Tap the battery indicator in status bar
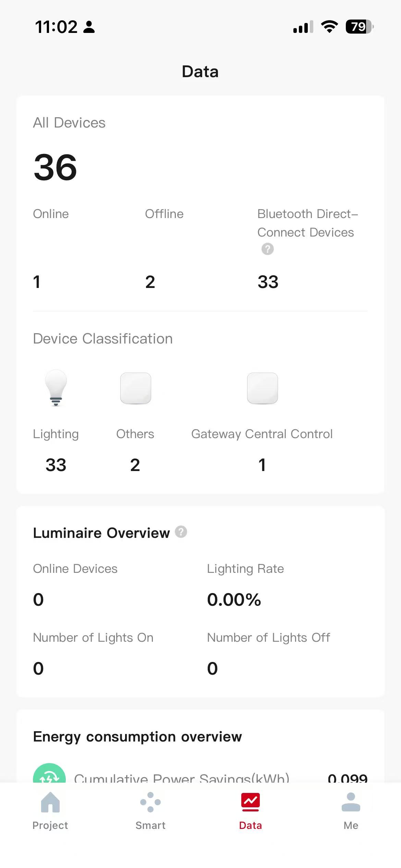Image resolution: width=401 pixels, height=868 pixels. [359, 27]
